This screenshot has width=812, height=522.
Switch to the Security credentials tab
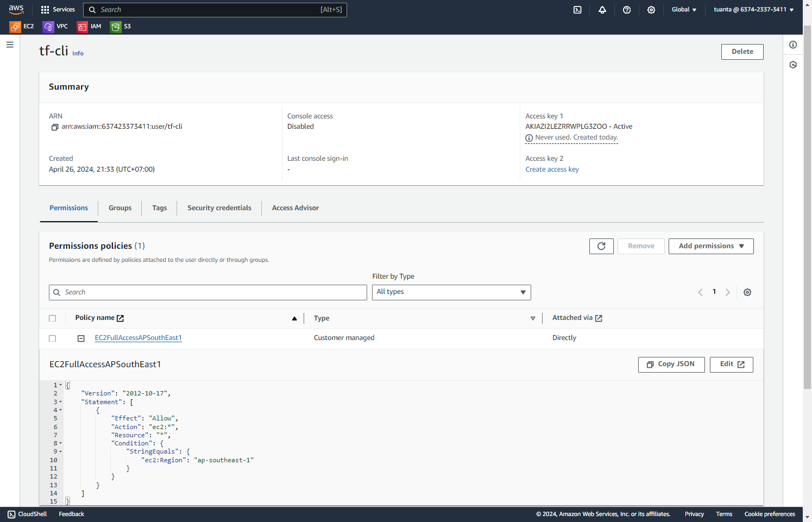pos(219,208)
